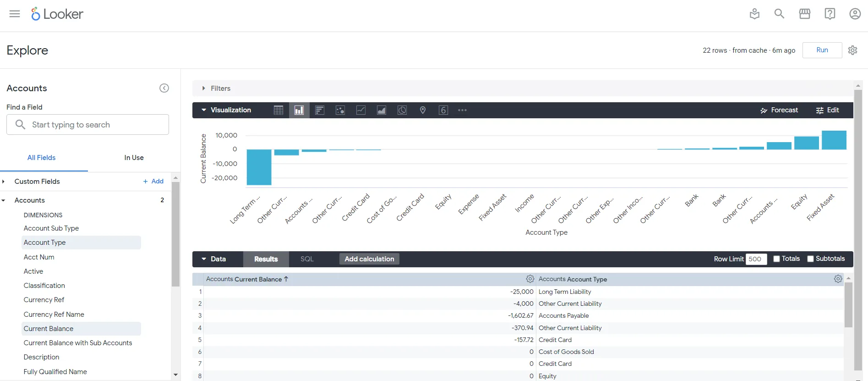Choose the single value visualization
Image resolution: width=868 pixels, height=381 pixels.
(x=443, y=110)
